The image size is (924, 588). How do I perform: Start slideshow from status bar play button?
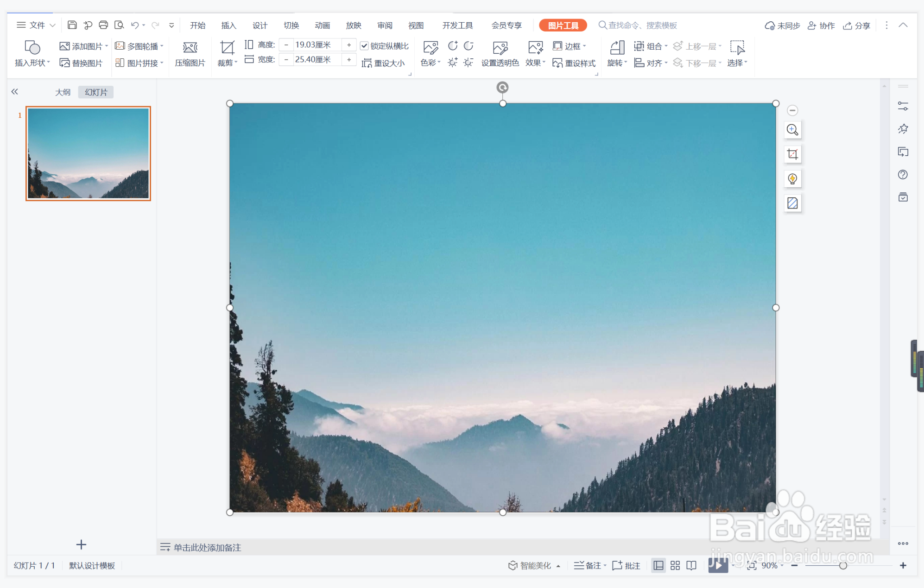(717, 565)
